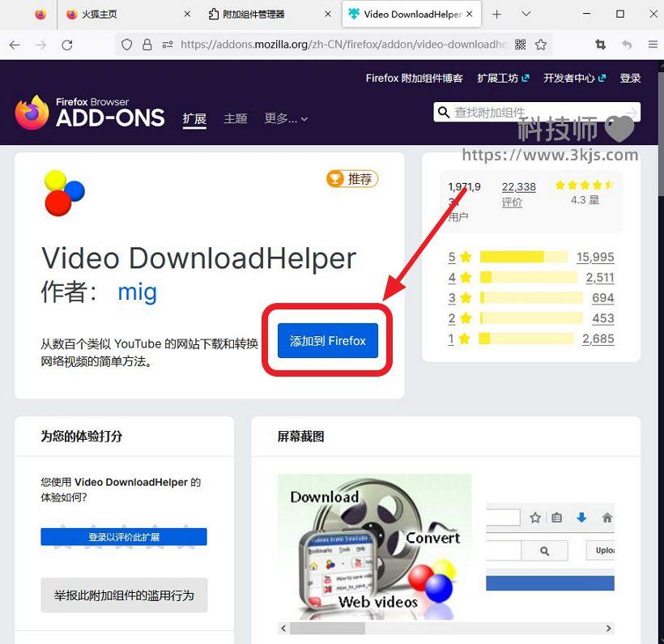Expand the 更多… dropdown menu
The image size is (664, 644).
click(x=286, y=118)
